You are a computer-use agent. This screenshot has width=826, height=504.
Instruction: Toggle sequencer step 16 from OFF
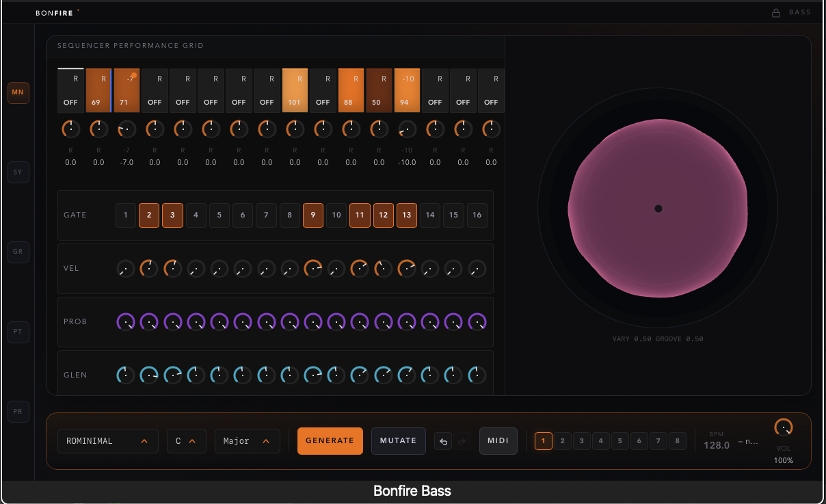coord(490,90)
